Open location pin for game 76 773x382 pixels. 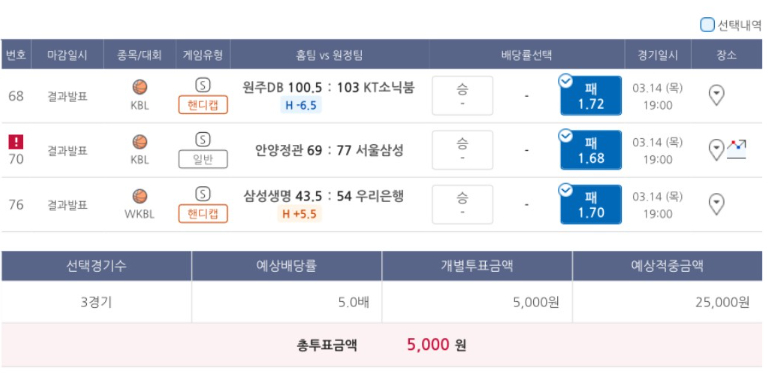[x=716, y=204]
